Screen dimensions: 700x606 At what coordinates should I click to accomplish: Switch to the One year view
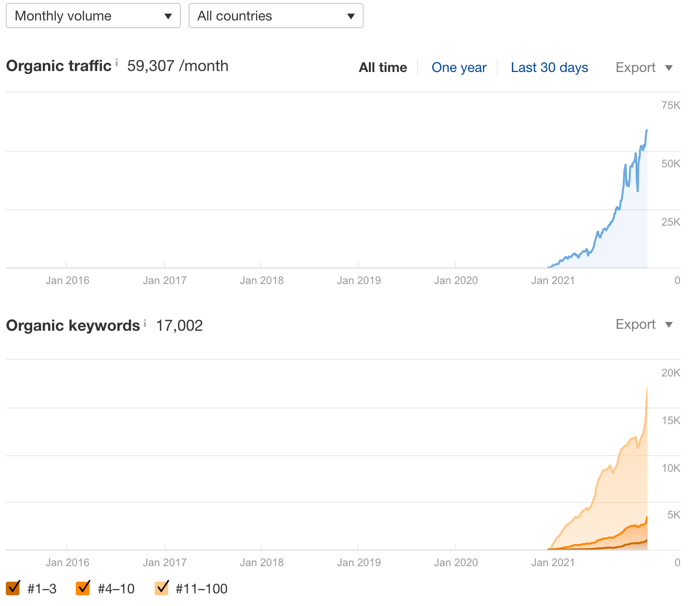(x=459, y=67)
